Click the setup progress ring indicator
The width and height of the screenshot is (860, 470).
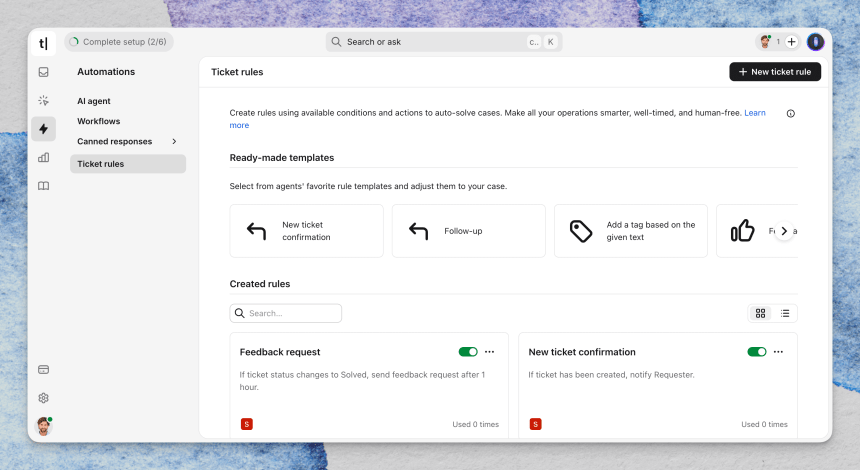click(74, 42)
